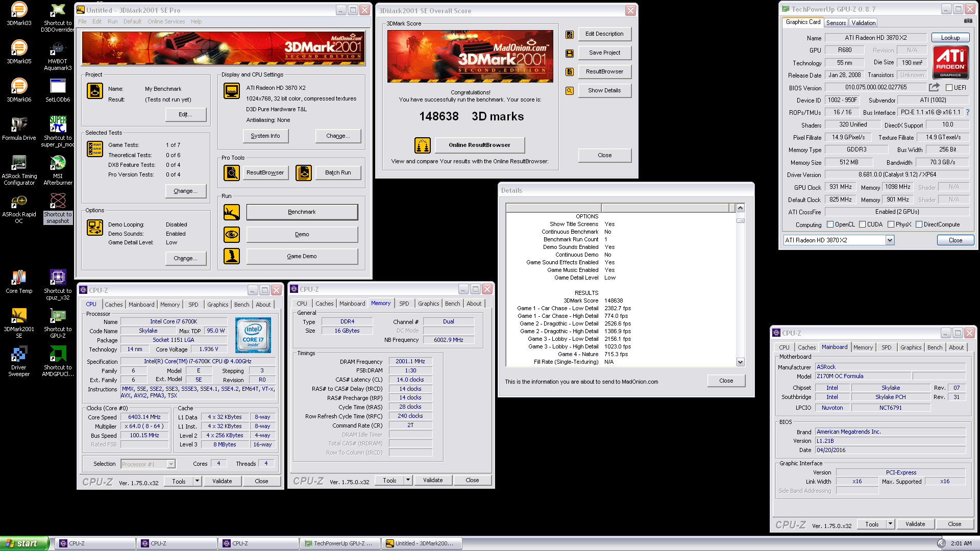Click the Edit button in Project section

coord(185,115)
